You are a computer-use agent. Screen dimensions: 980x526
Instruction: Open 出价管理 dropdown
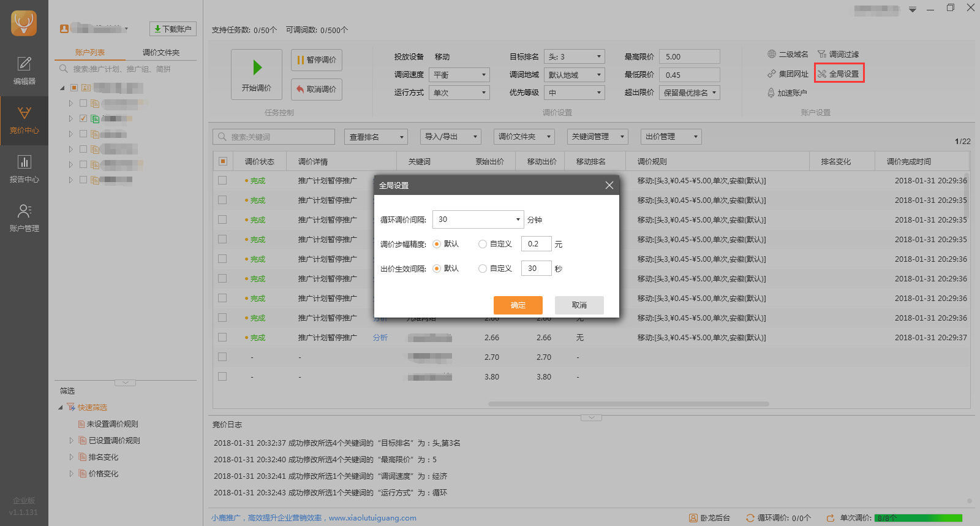tap(671, 137)
